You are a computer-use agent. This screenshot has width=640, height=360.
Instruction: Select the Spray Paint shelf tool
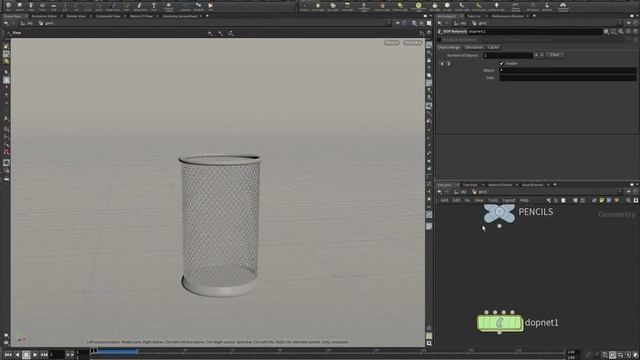[x=140, y=6]
